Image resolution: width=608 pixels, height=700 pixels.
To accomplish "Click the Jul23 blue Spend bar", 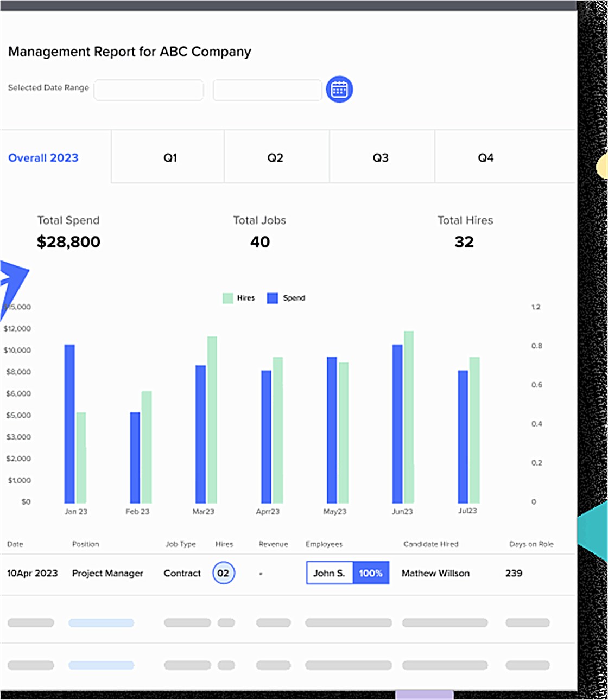I will pyautogui.click(x=463, y=437).
